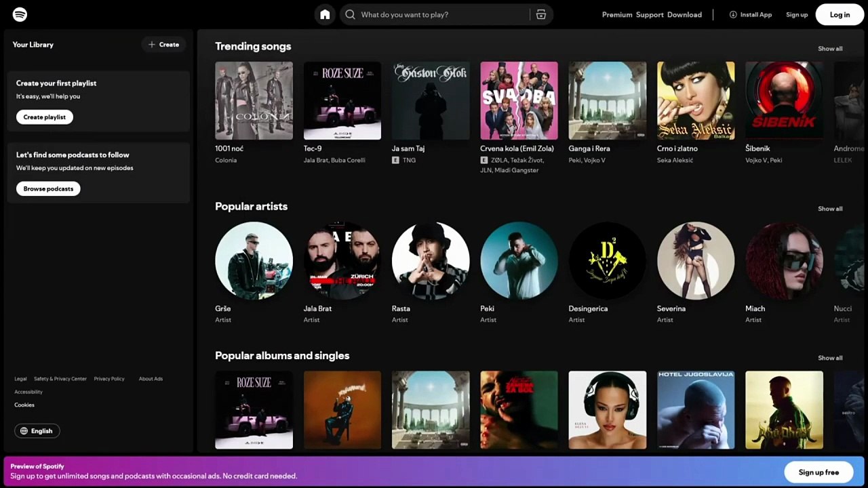This screenshot has width=868, height=488.
Task: Open the Legal footer link
Action: point(20,379)
